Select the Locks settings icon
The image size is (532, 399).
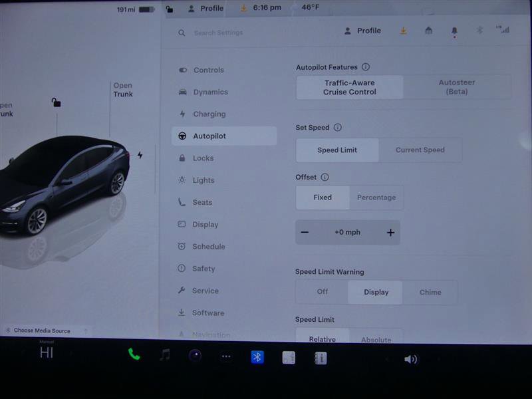pos(182,158)
